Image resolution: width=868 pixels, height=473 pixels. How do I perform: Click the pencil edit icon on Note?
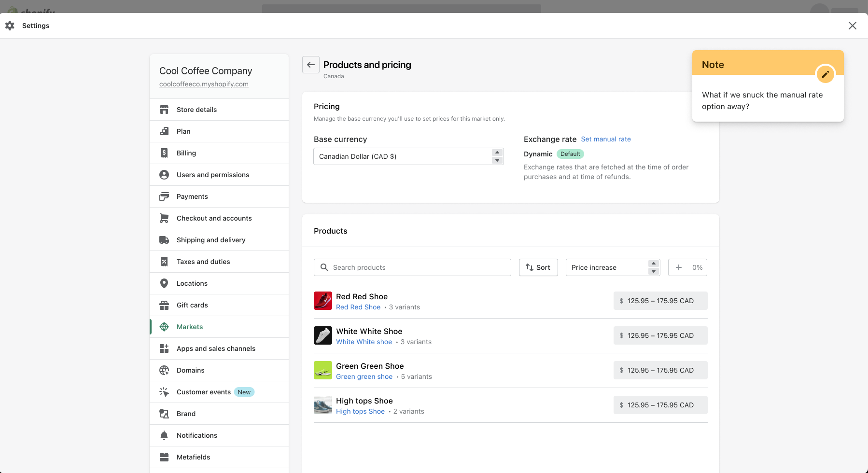pyautogui.click(x=825, y=74)
